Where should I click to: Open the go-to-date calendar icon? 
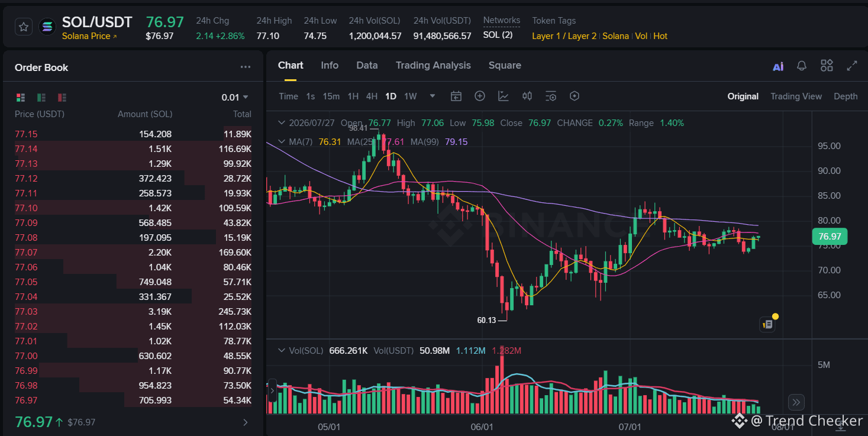(456, 96)
